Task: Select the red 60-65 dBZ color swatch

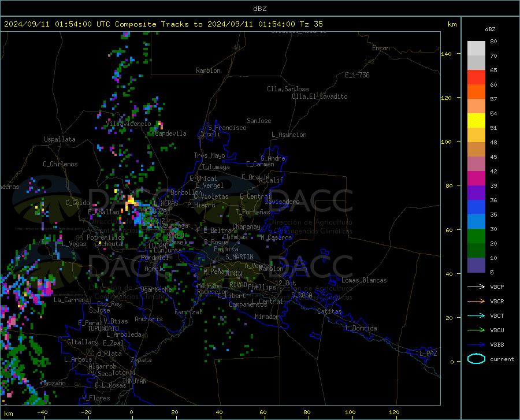Action: click(476, 77)
